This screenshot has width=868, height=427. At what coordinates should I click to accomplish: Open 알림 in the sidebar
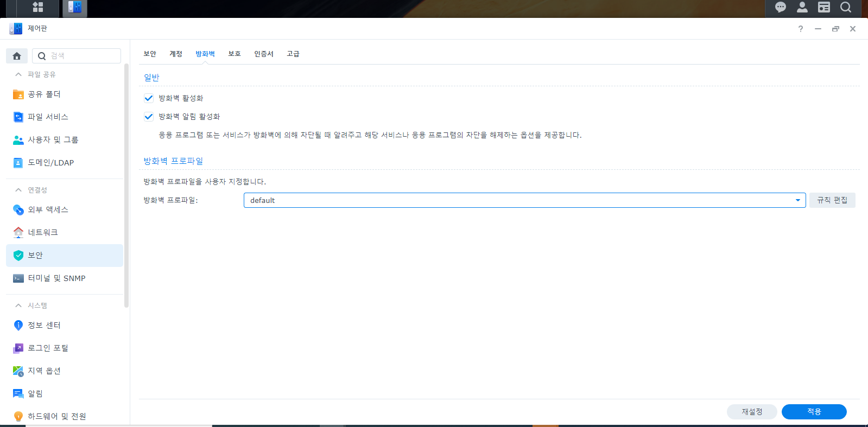coord(65,394)
